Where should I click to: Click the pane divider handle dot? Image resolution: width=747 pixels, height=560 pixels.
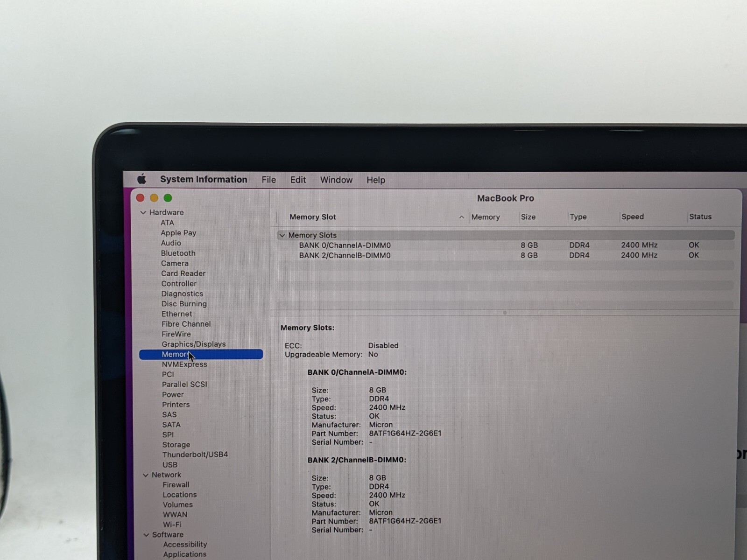pyautogui.click(x=505, y=313)
